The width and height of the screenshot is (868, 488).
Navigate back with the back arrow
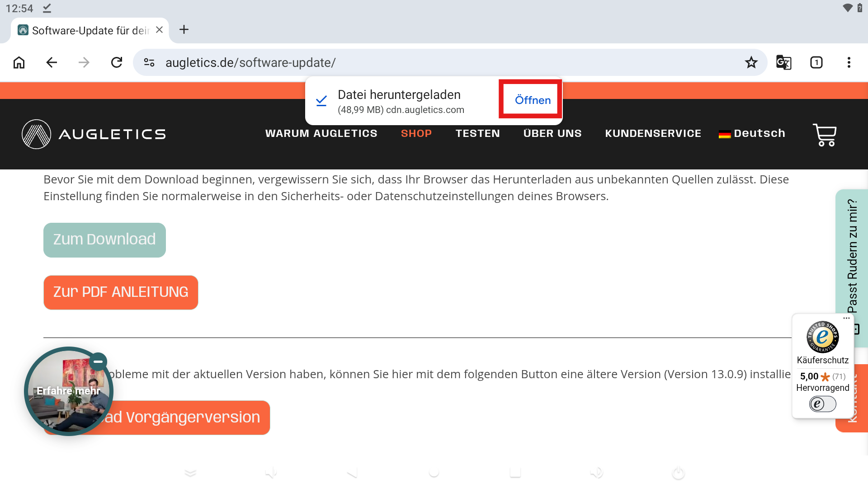tap(52, 62)
